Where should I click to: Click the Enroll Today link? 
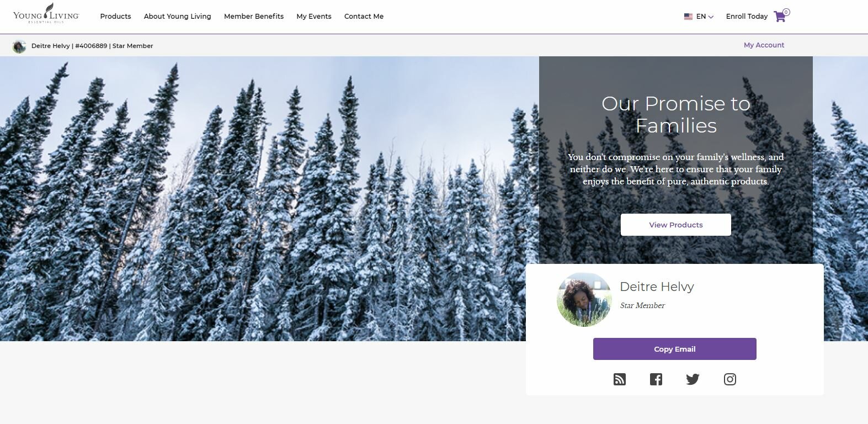pyautogui.click(x=747, y=17)
